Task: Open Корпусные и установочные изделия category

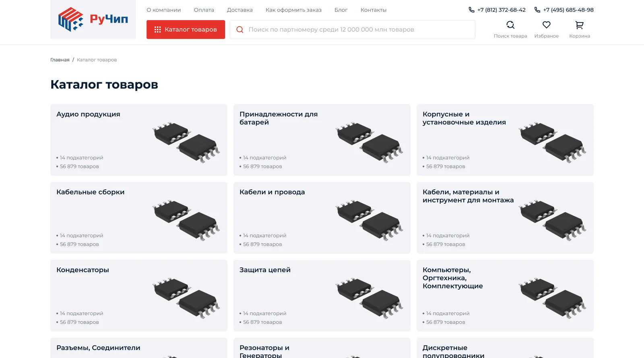Action: pos(505,140)
